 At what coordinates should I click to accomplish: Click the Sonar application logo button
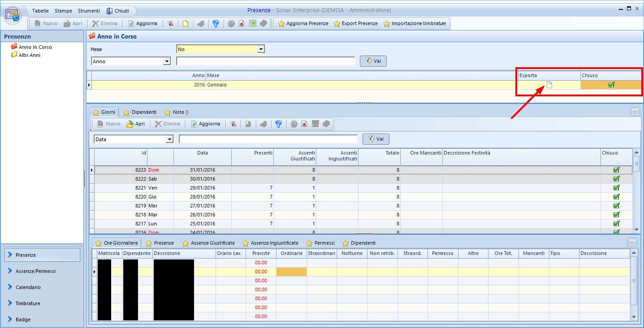pyautogui.click(x=13, y=15)
